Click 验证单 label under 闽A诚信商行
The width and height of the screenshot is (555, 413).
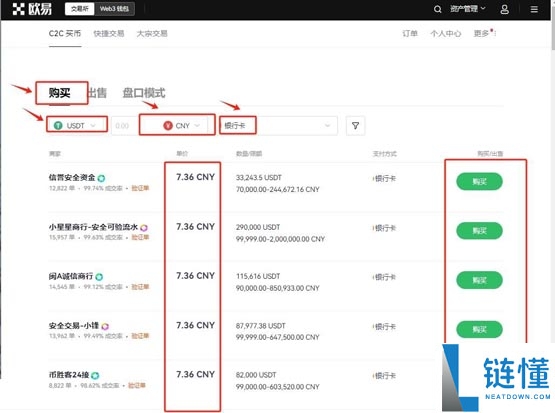[140, 287]
